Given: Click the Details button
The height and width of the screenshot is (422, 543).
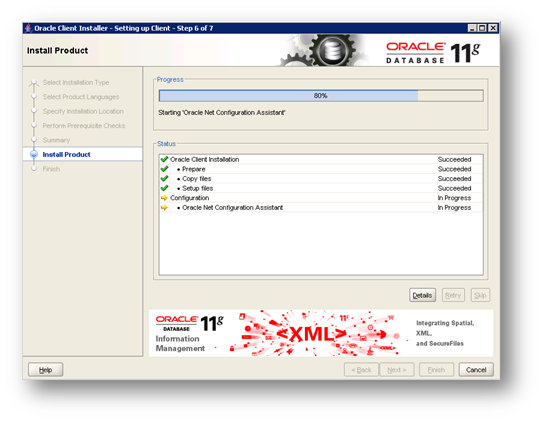Looking at the screenshot, I should pos(422,295).
